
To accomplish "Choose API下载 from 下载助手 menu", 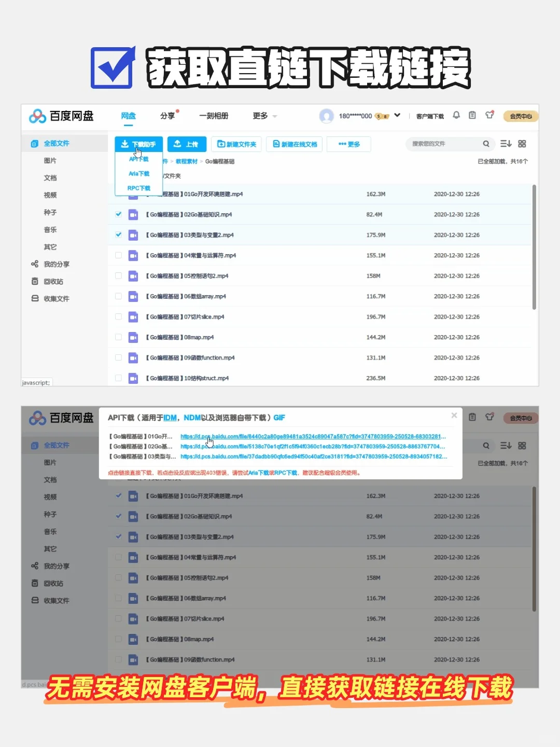I will coord(139,159).
